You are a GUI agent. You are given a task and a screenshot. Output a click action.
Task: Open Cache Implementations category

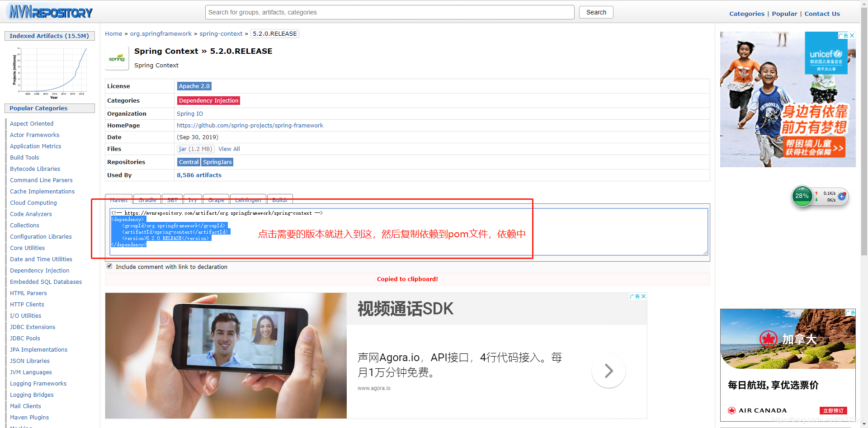click(42, 191)
